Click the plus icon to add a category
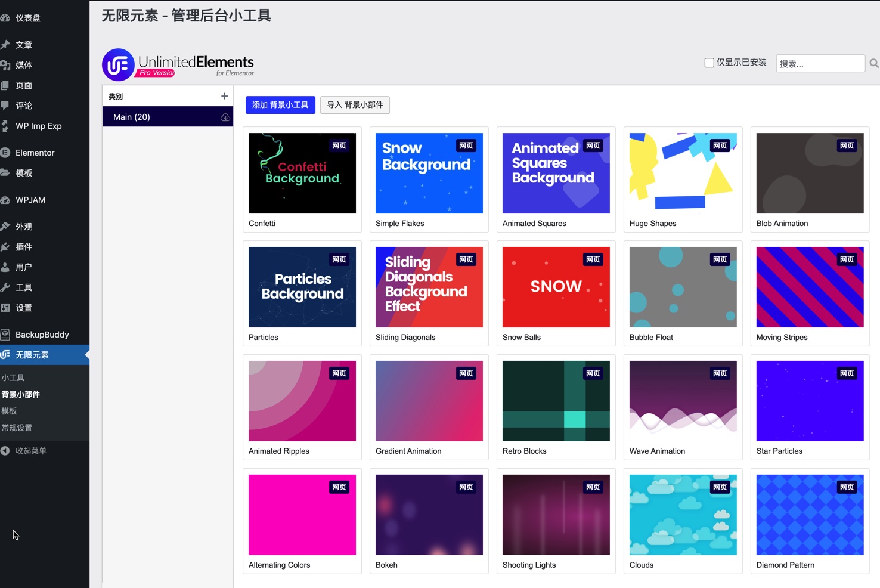The height and width of the screenshot is (588, 880). [224, 96]
